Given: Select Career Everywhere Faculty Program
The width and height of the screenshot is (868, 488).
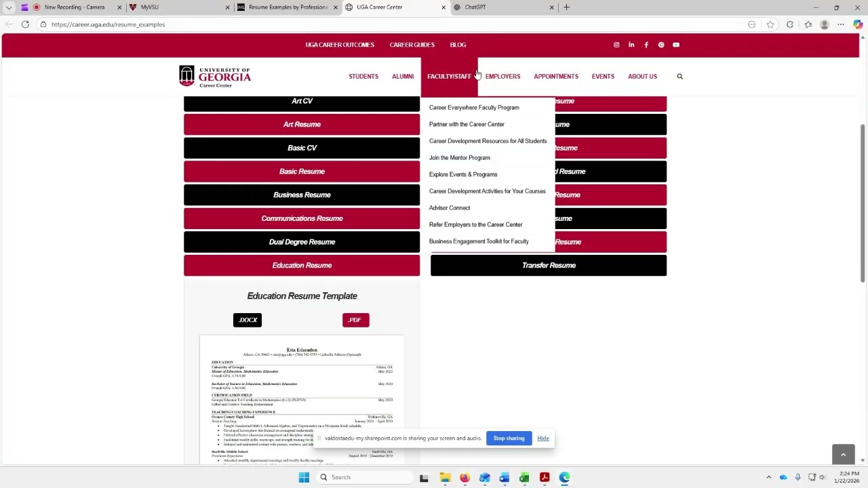Looking at the screenshot, I should coord(474,108).
